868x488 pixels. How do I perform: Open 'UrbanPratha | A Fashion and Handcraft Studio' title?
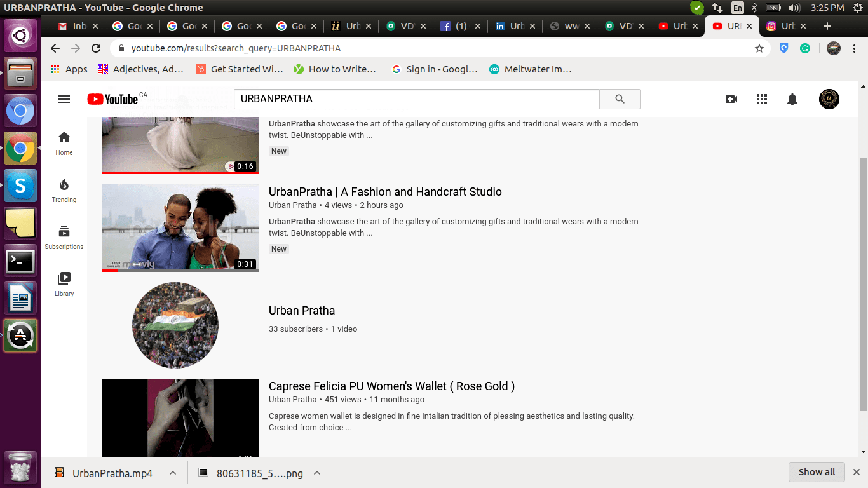[385, 191]
